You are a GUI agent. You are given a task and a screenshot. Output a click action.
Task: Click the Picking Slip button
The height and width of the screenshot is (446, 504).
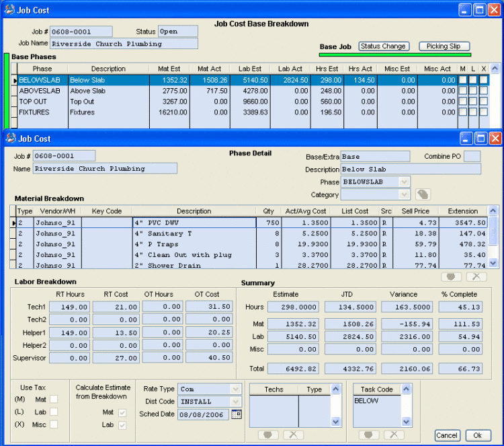click(444, 46)
